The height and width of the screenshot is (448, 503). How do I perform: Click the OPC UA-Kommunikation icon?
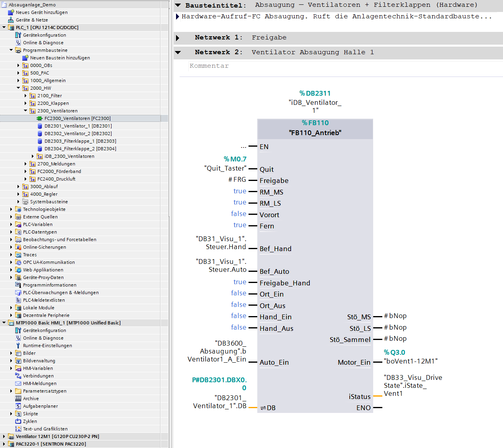click(x=18, y=262)
